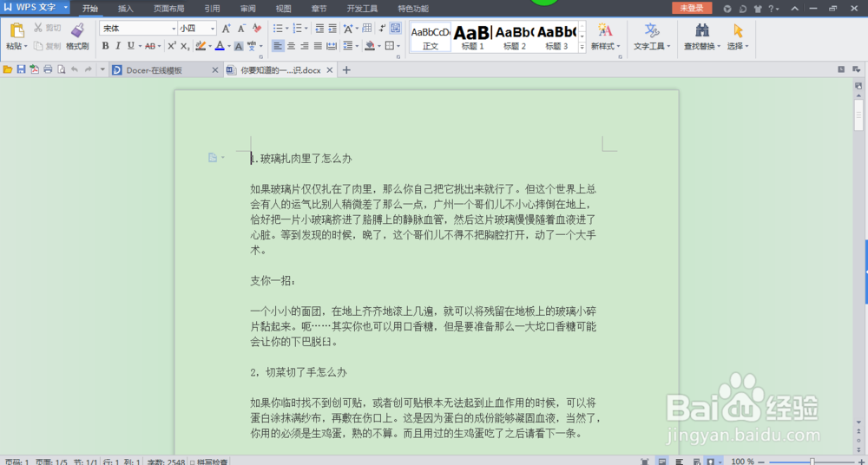Toggle character shading A icon
868x465 pixels.
point(238,46)
